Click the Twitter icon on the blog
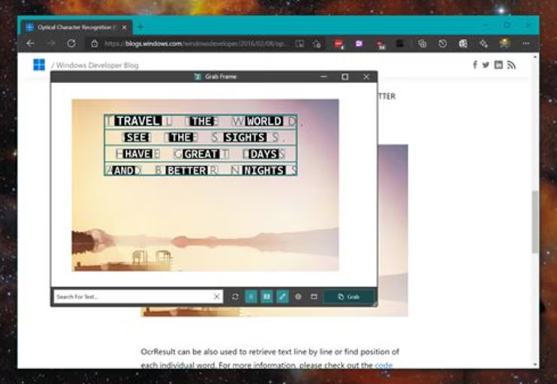557x384 pixels. point(486,65)
